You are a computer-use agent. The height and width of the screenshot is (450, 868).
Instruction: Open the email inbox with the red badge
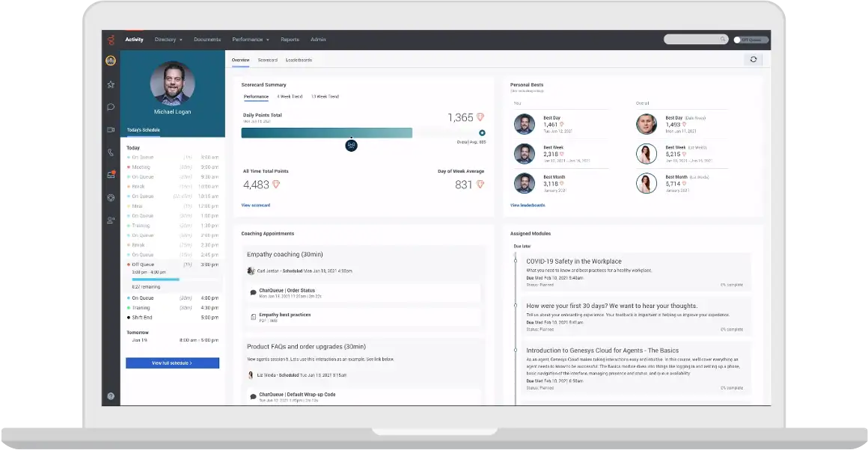(x=111, y=174)
